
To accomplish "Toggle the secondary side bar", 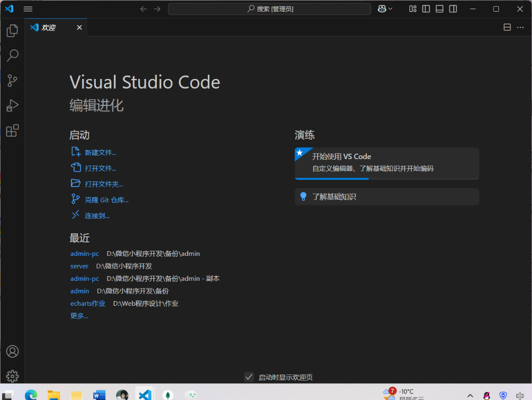I will (x=453, y=9).
